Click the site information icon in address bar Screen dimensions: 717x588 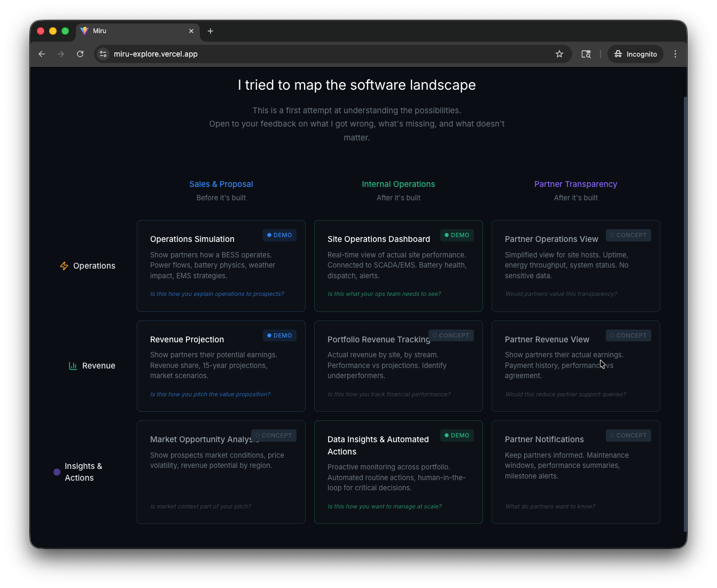click(104, 54)
